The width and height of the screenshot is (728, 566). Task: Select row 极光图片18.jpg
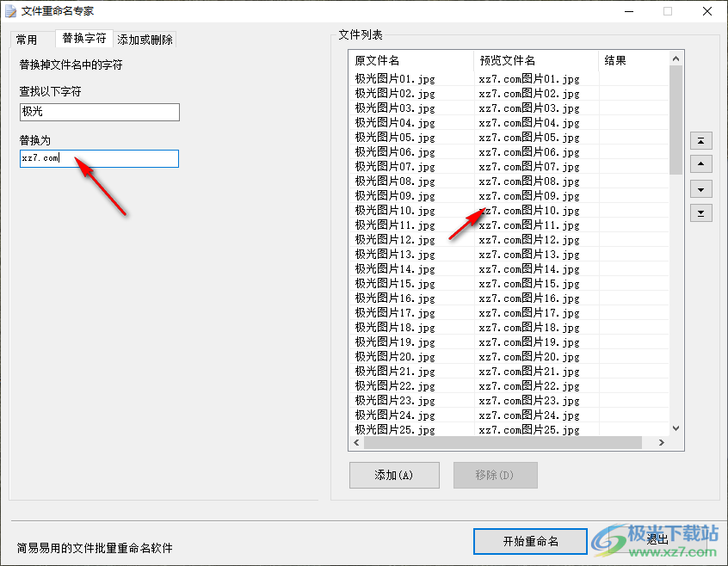pyautogui.click(x=509, y=327)
